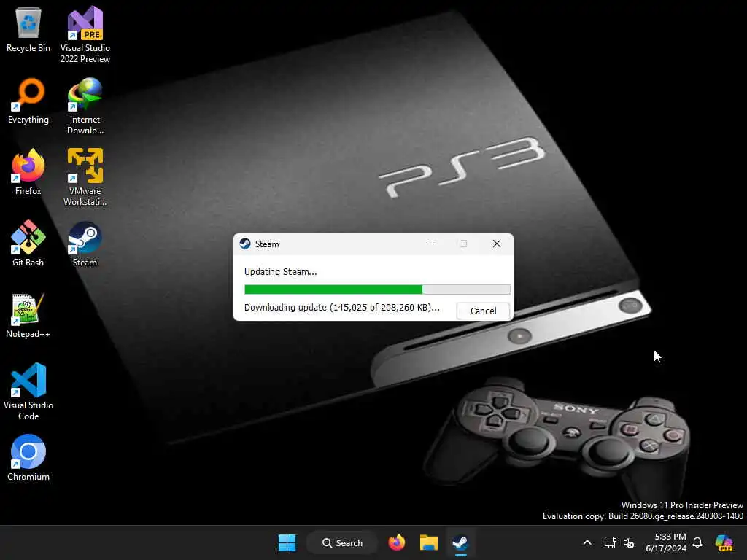Select VMware Workstation desktop icon

[x=85, y=177]
